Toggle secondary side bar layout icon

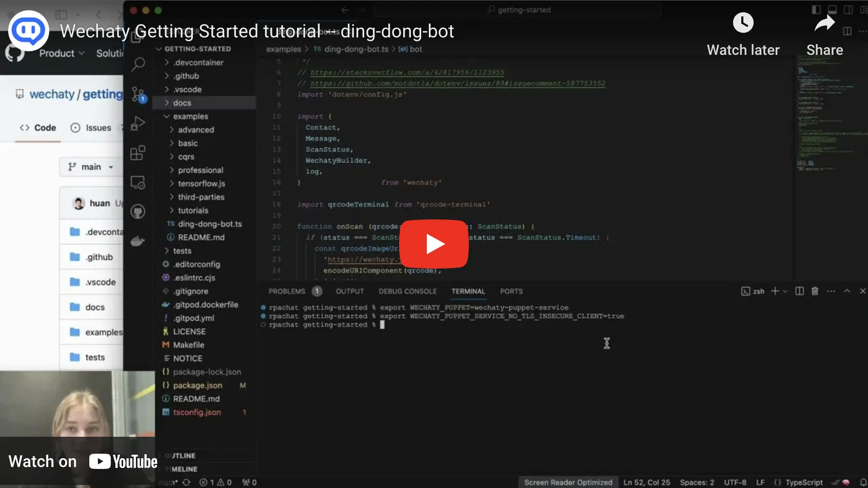click(848, 10)
